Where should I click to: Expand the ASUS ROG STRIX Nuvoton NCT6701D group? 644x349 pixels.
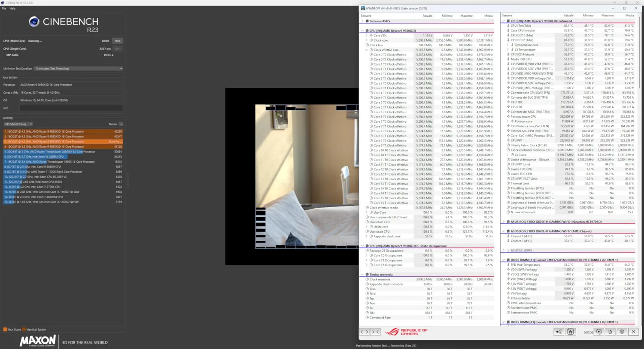coord(504,222)
